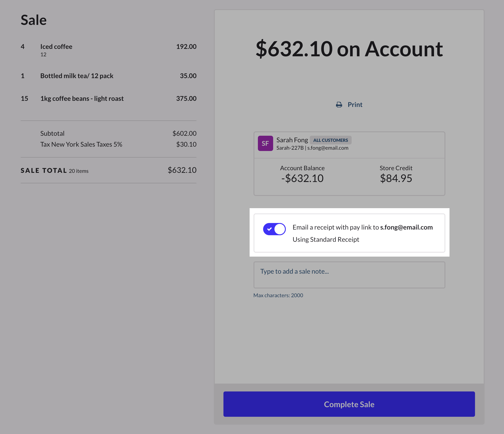504x434 pixels.
Task: Select the Sarah Fong customer name
Action: 292,140
